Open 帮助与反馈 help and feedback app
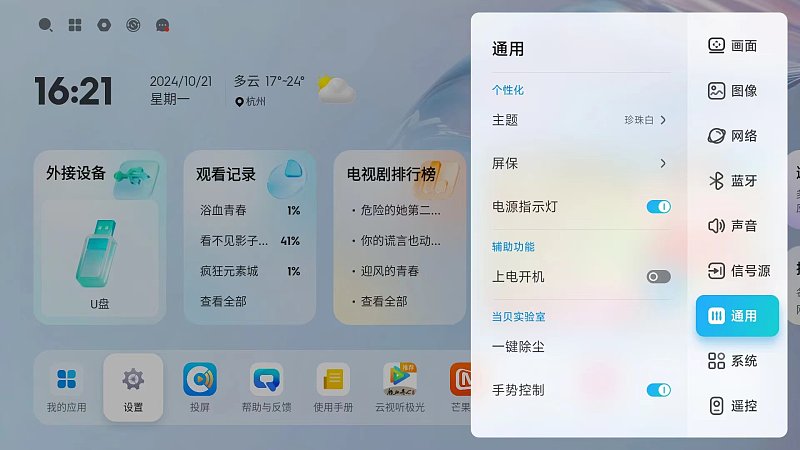Viewport: 800px width, 450px height. click(266, 379)
